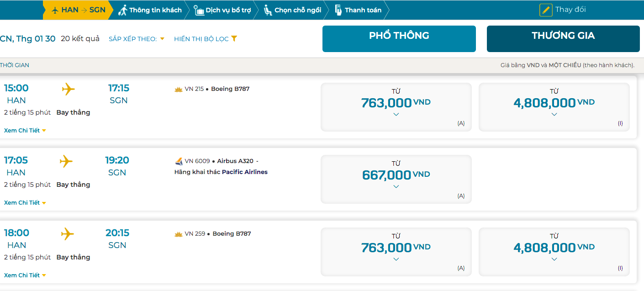Expand Xem Chi Tiết for the 17:05 flight
This screenshot has height=291, width=644.
(25, 203)
